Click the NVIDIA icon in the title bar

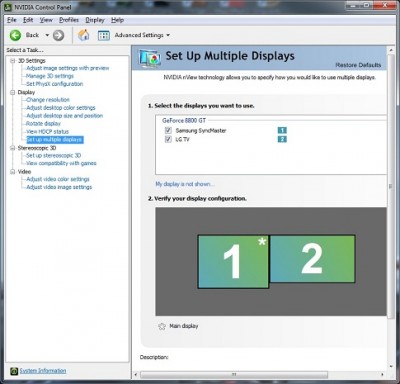coord(8,7)
